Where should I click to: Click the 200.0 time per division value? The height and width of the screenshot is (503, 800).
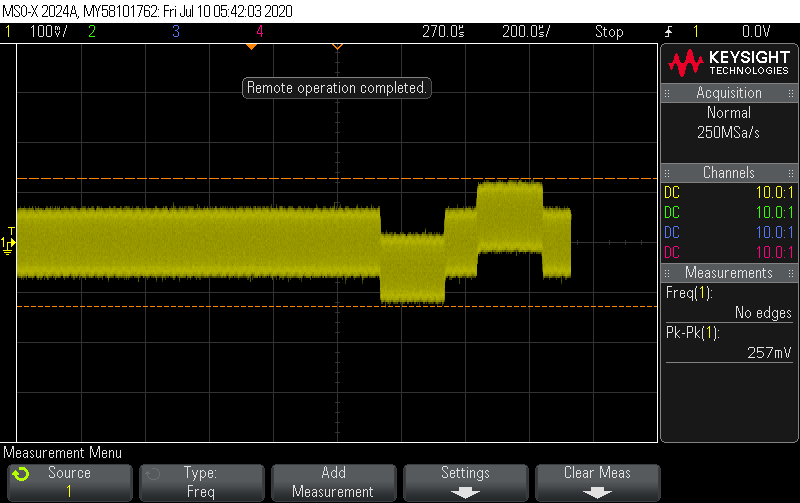tap(526, 32)
